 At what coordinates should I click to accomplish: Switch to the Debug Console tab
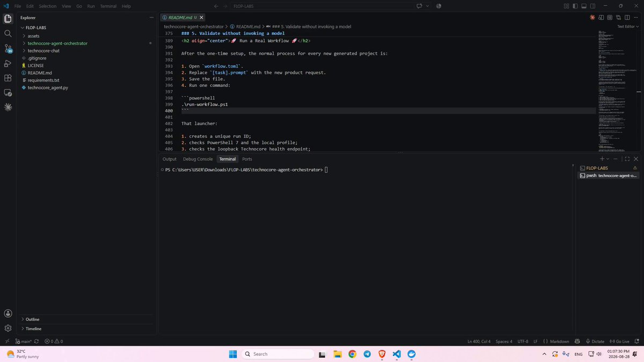197,159
